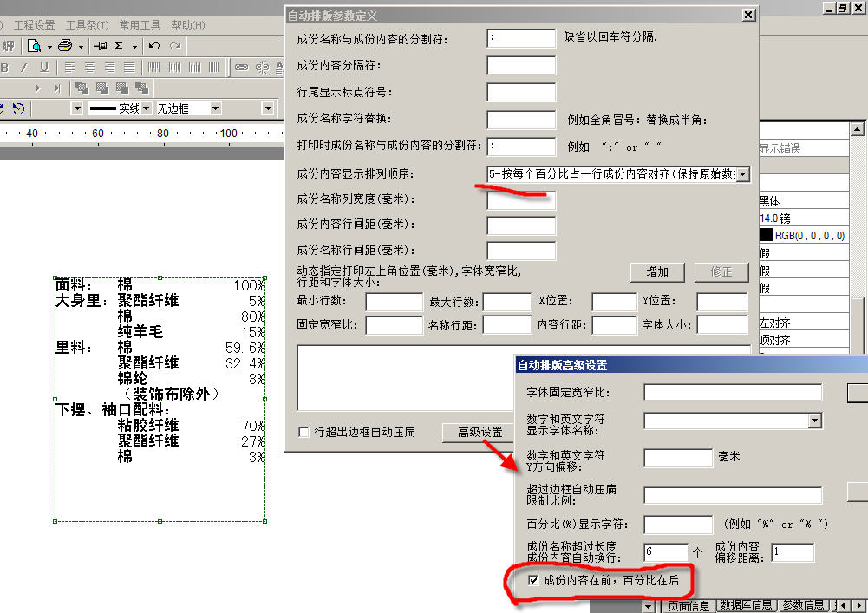The image size is (868, 613).
Task: Open the 无边框 border dropdown
Action: click(x=215, y=108)
